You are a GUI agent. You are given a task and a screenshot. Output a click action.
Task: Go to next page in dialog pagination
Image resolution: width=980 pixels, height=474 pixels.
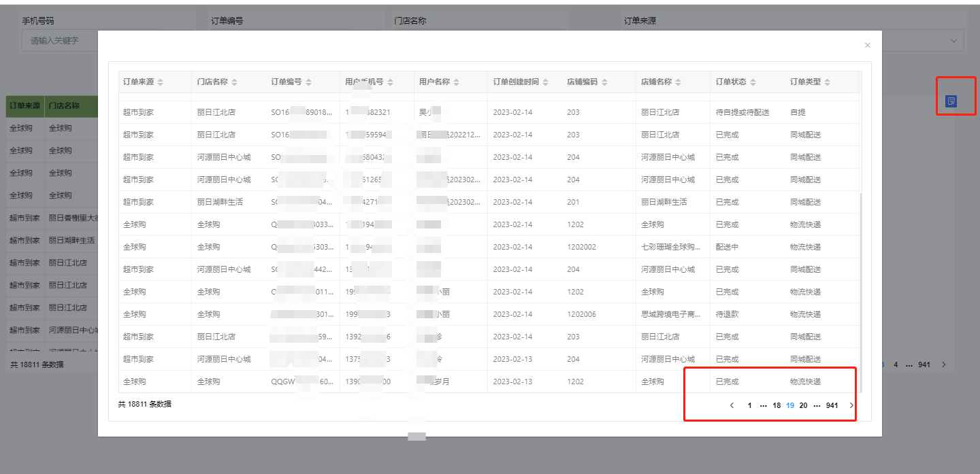[x=851, y=405]
